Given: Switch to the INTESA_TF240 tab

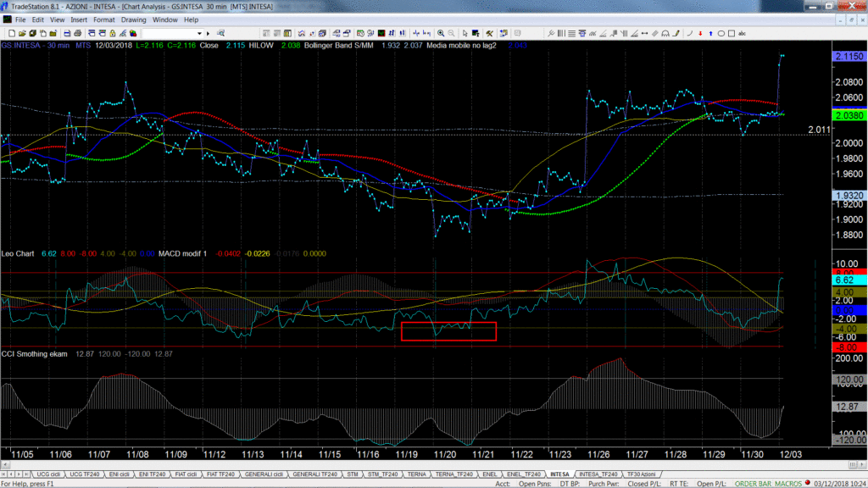Looking at the screenshot, I should coord(598,474).
